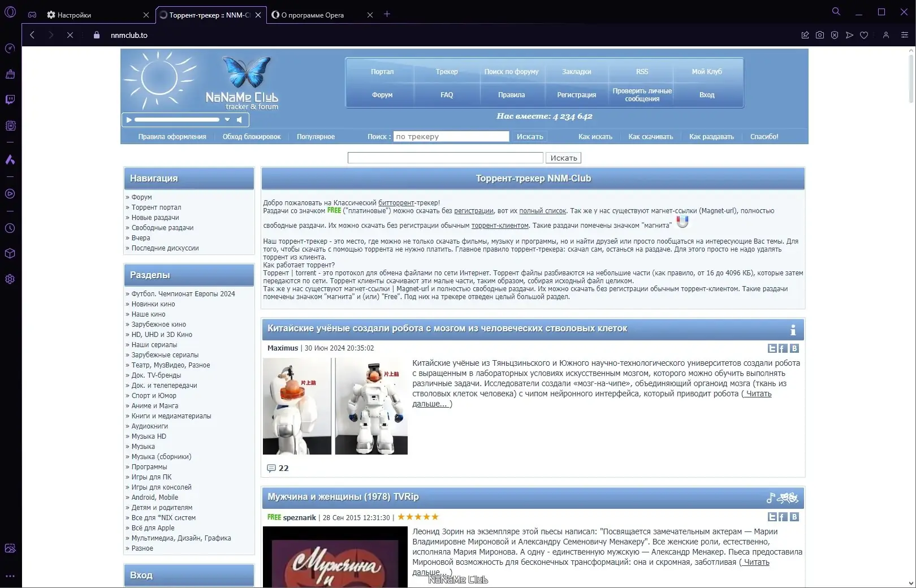Screen dimensions: 916x588
Task: View site security lock info
Action: click(x=97, y=35)
